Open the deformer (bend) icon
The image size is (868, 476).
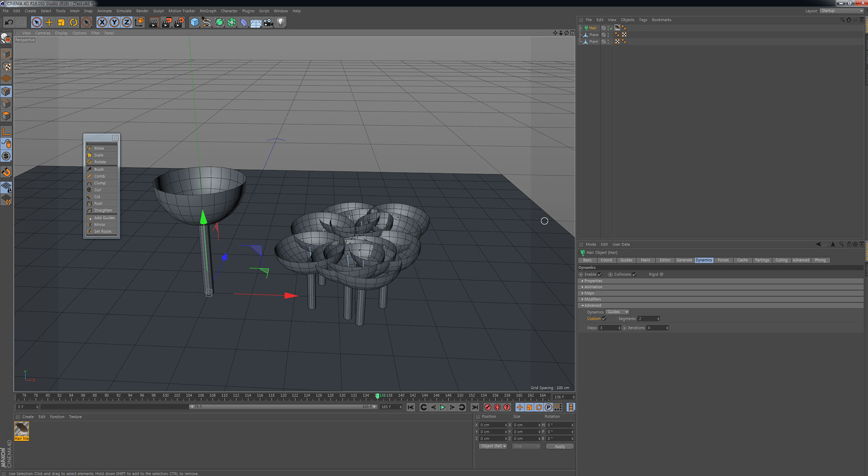[x=244, y=22]
